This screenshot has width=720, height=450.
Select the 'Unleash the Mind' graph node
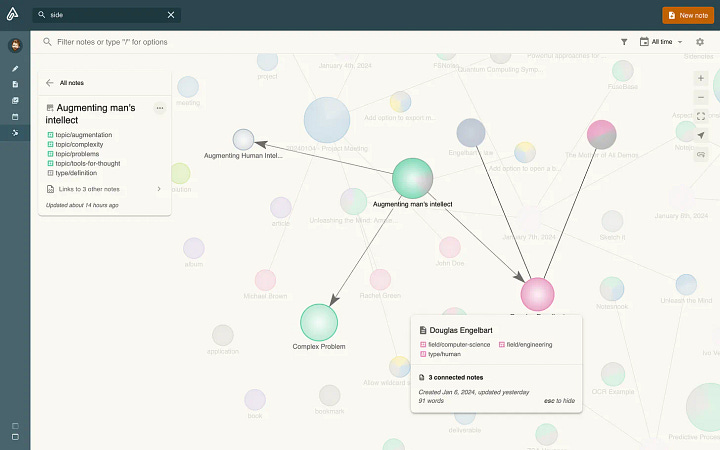coord(686,284)
